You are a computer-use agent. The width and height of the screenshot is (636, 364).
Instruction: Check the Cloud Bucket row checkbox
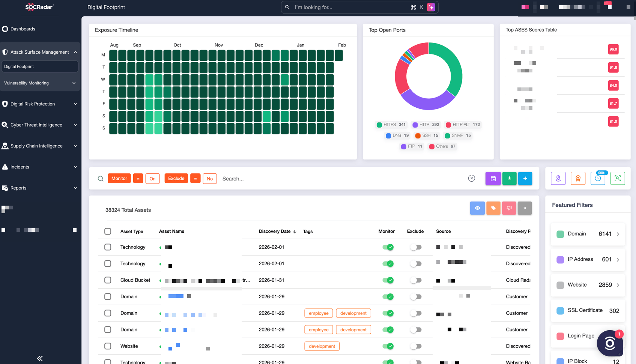click(108, 280)
